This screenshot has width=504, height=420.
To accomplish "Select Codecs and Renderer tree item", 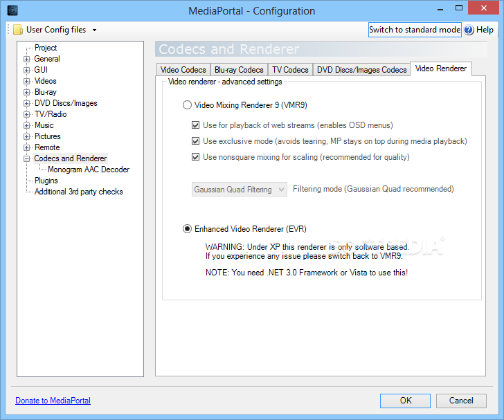I will [x=70, y=158].
